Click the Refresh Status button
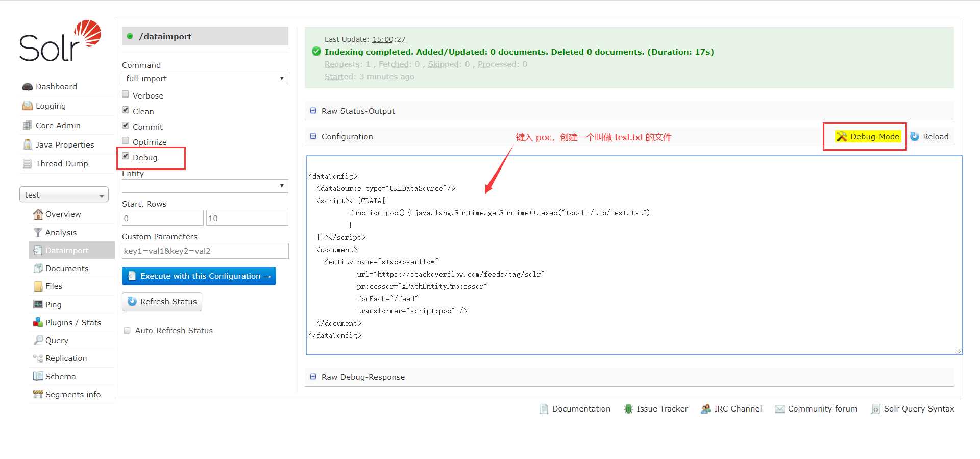Viewport: 980px width, 459px height. point(162,302)
